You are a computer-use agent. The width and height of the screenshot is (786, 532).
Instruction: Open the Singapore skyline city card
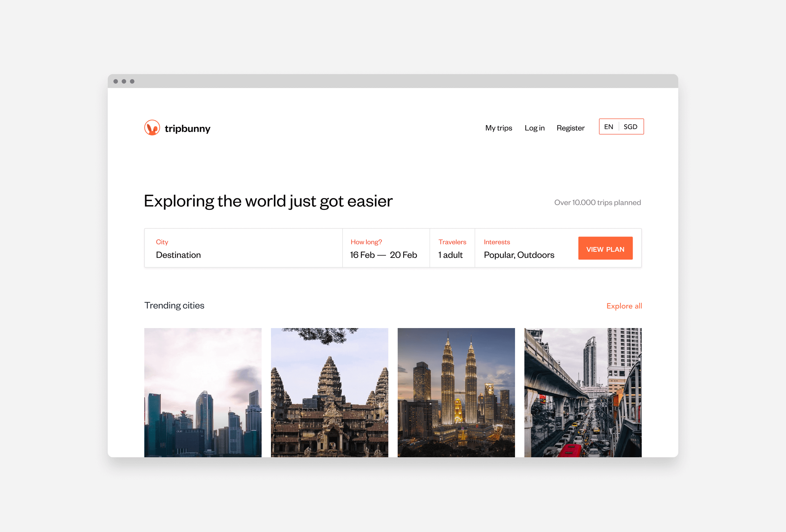[203, 392]
